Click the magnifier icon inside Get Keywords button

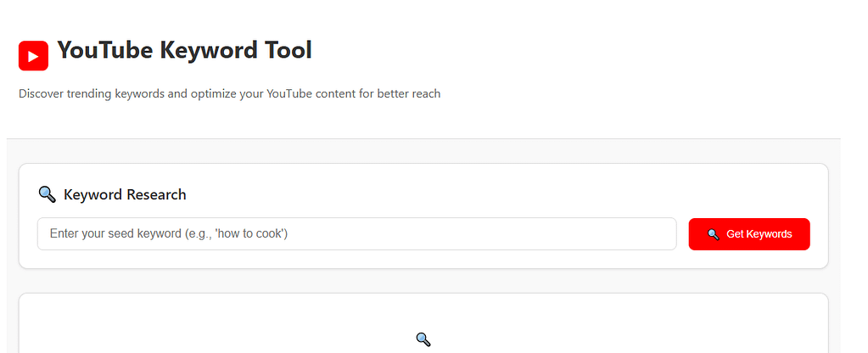713,234
